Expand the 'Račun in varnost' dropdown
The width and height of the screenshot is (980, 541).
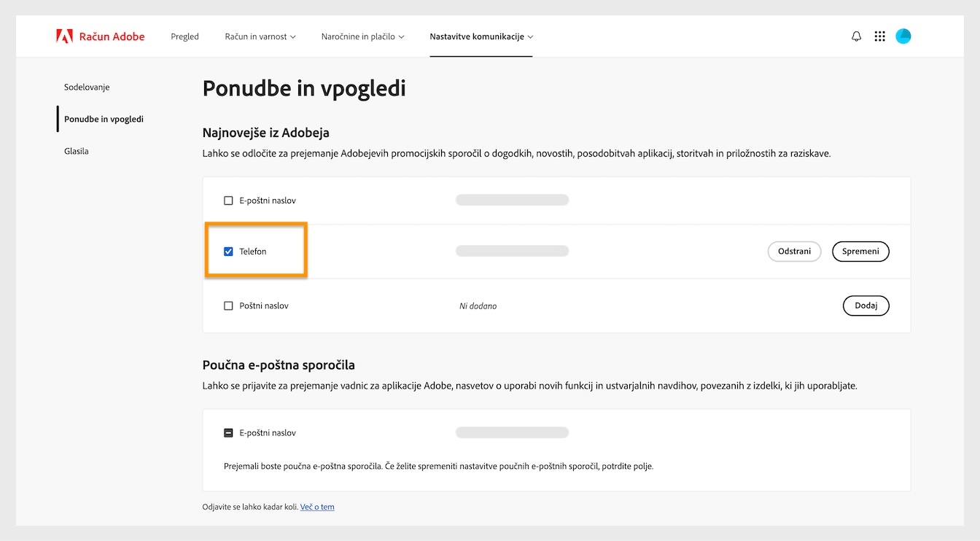click(260, 36)
